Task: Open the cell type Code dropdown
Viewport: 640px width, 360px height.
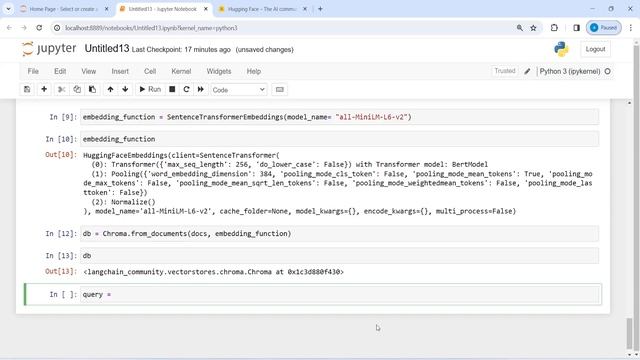Action: pyautogui.click(x=239, y=90)
